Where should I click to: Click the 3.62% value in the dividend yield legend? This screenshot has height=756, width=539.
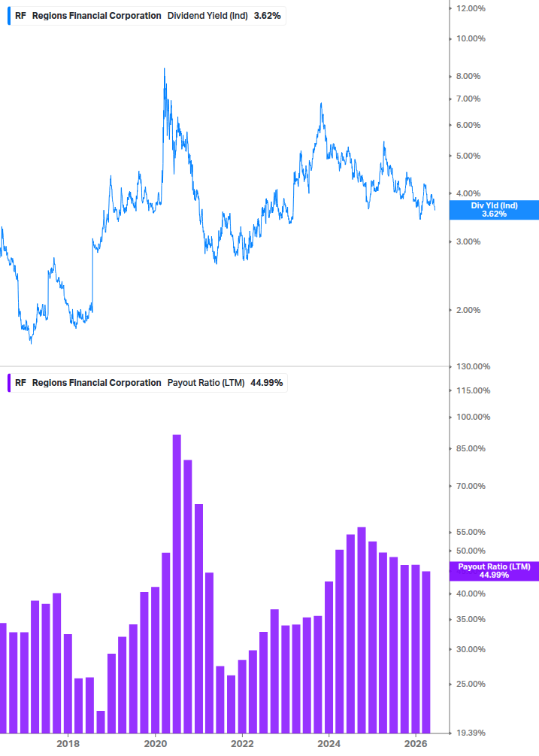[x=268, y=16]
